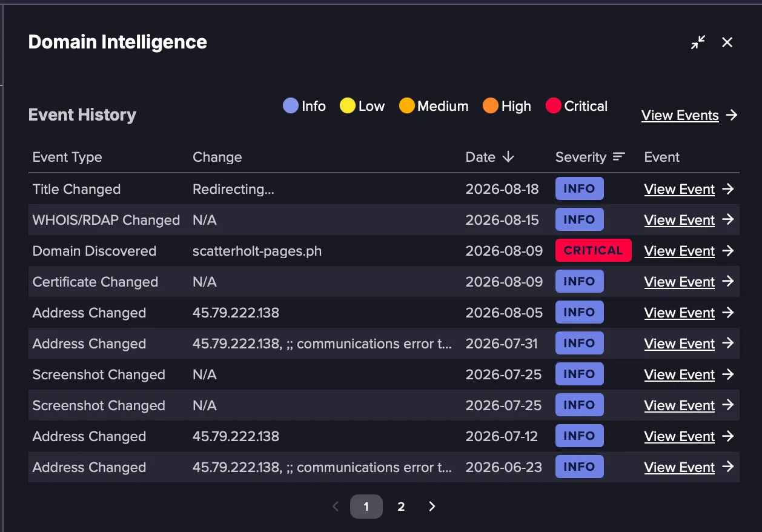Screen dimensions: 762x532
Task: Click the arrow on the Domain Discovered row
Action: tap(728, 251)
